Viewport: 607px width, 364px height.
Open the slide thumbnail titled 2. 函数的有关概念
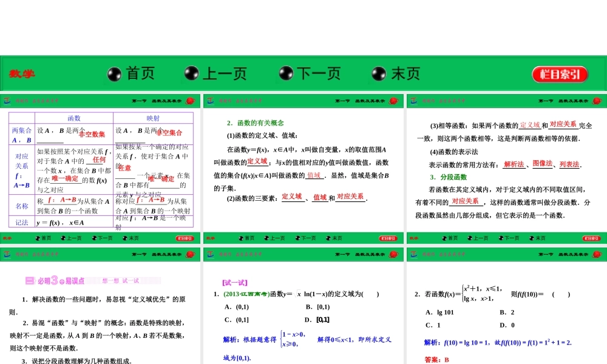click(303, 169)
